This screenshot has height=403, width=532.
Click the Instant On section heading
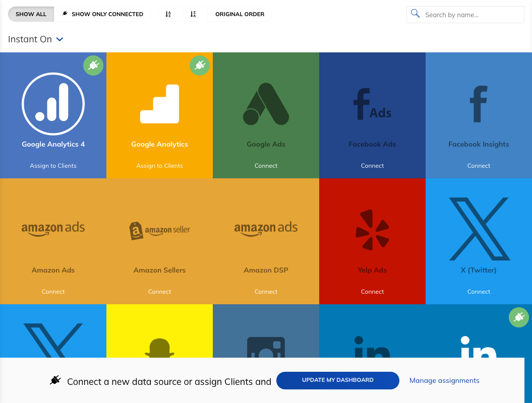click(30, 39)
